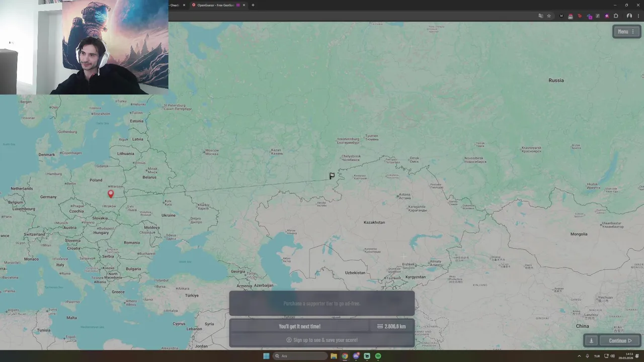Open Discord from the taskbar
The image size is (644, 362).
pyautogui.click(x=356, y=356)
